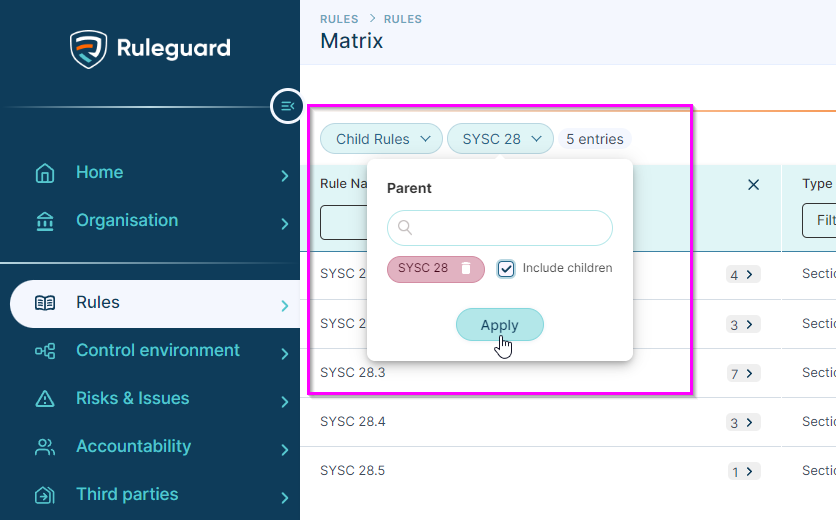Open Third parties in the sidebar

click(127, 494)
